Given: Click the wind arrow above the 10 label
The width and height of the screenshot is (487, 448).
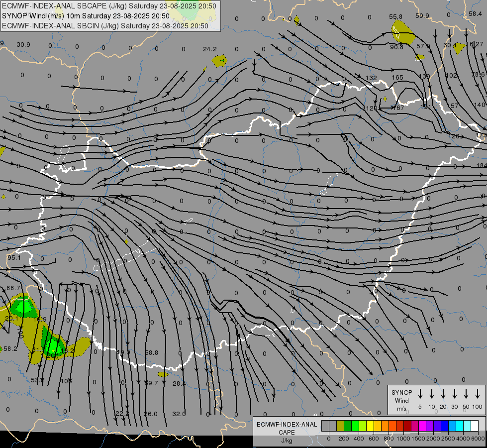Looking at the screenshot, I should point(432,394).
